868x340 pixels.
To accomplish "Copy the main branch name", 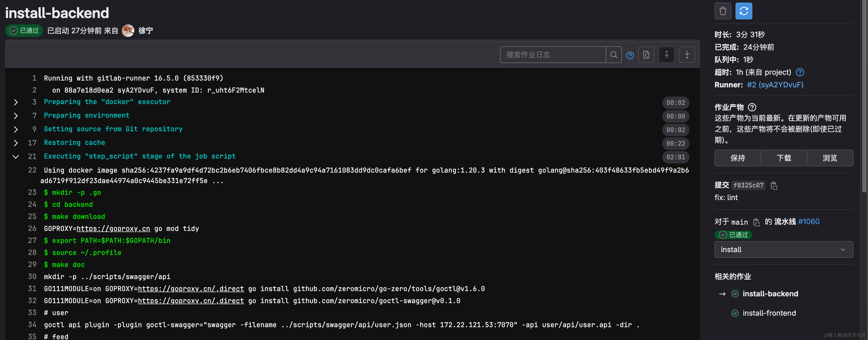I will 756,222.
